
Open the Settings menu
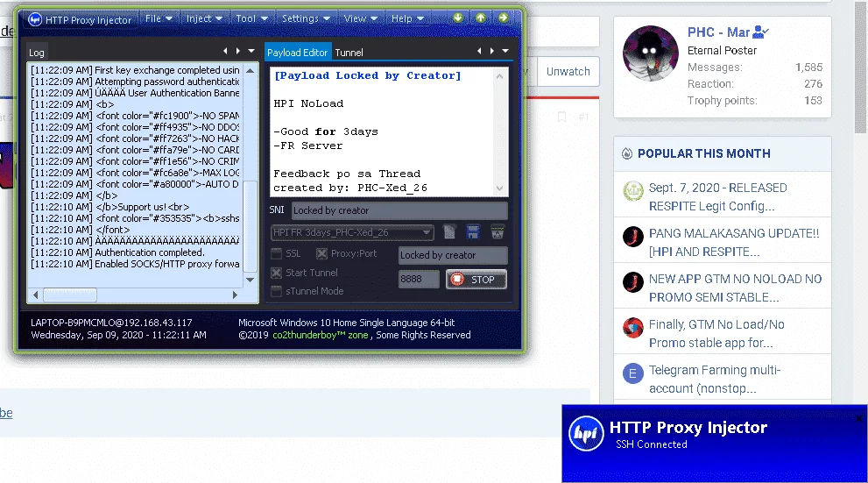point(306,18)
